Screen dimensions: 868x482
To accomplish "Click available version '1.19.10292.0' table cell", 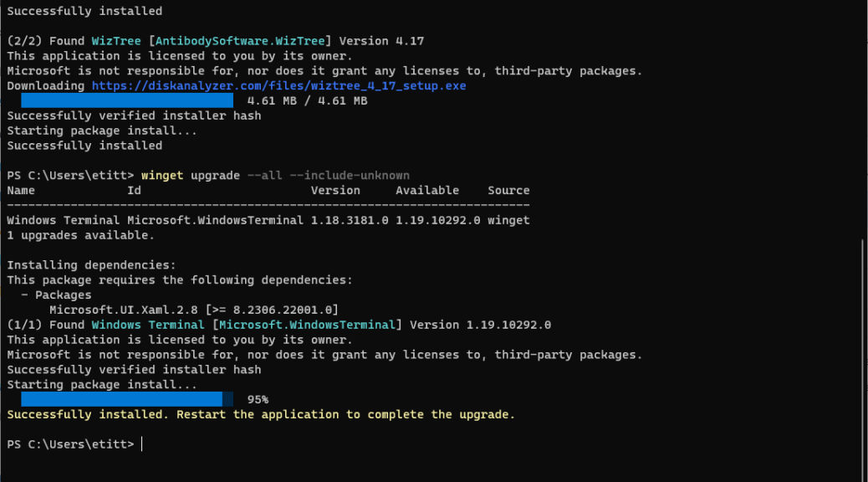I will coord(438,221).
